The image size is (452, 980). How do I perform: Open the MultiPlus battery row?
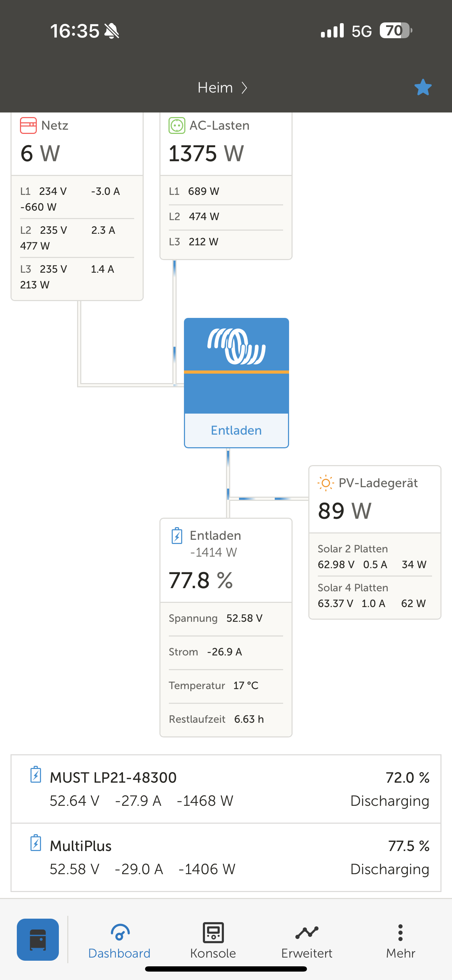(226, 857)
